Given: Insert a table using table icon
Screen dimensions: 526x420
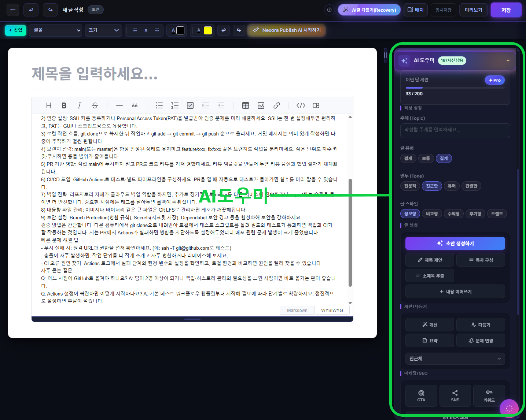Looking at the screenshot, I should (x=246, y=105).
